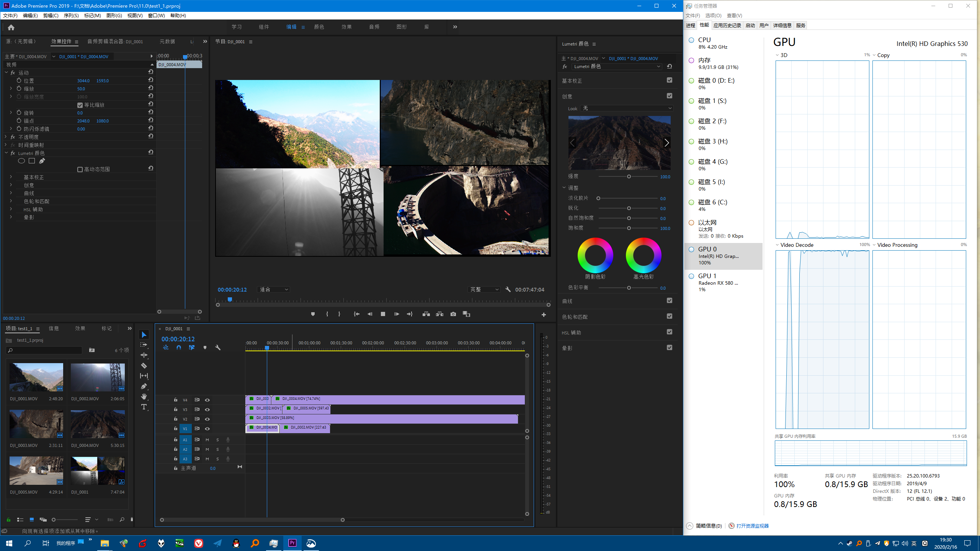
Task: Switch to the Color workspace tab
Action: tap(319, 27)
